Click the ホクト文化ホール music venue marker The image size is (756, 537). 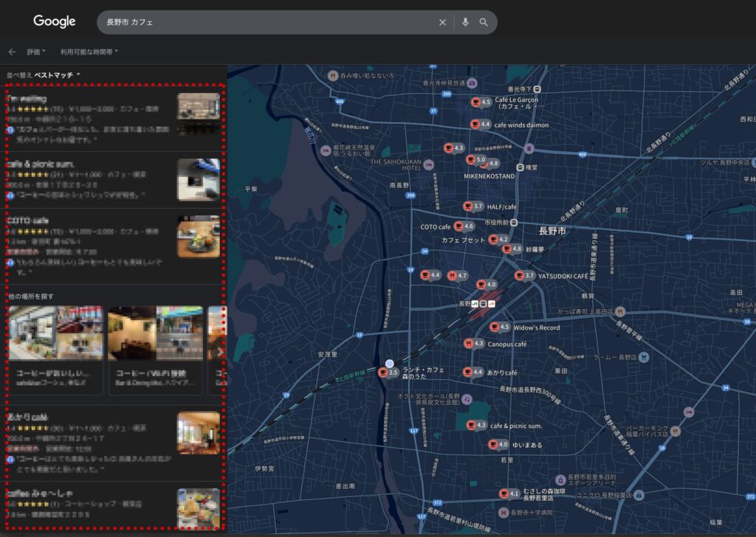coord(467,399)
